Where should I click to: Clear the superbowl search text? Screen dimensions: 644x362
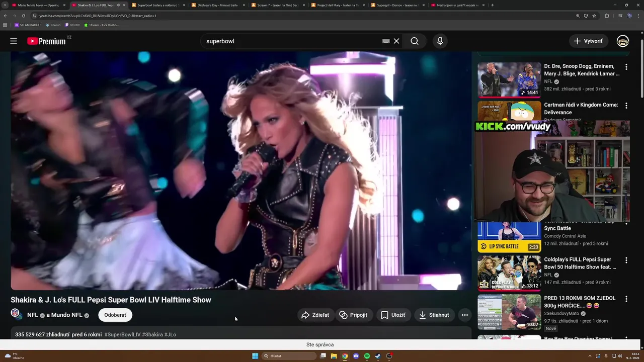396,41
